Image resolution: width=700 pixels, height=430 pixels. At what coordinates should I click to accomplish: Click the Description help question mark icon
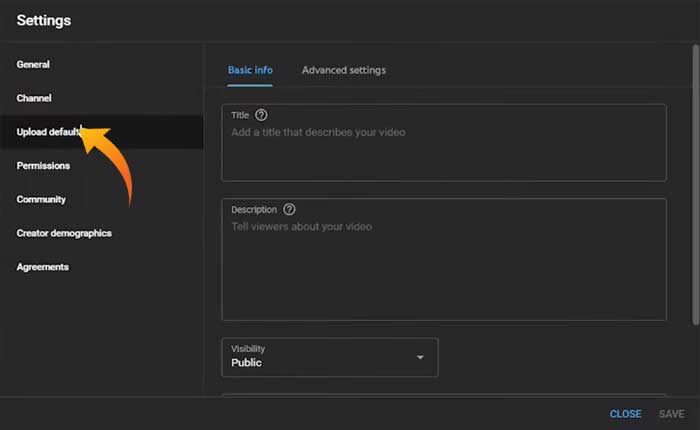tap(290, 209)
